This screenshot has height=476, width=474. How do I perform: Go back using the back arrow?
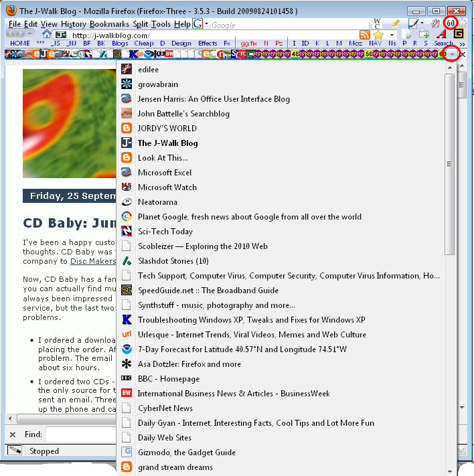(11, 33)
